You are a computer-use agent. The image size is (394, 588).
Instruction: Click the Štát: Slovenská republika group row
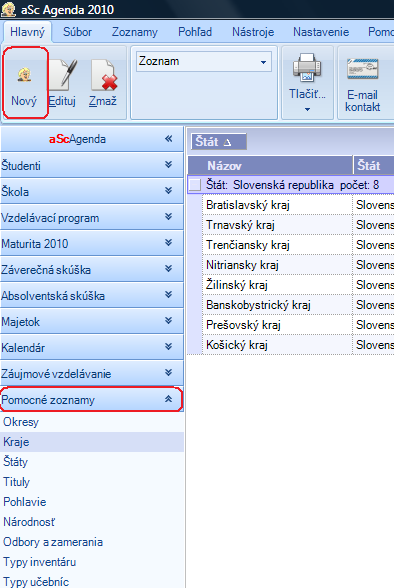[291, 185]
